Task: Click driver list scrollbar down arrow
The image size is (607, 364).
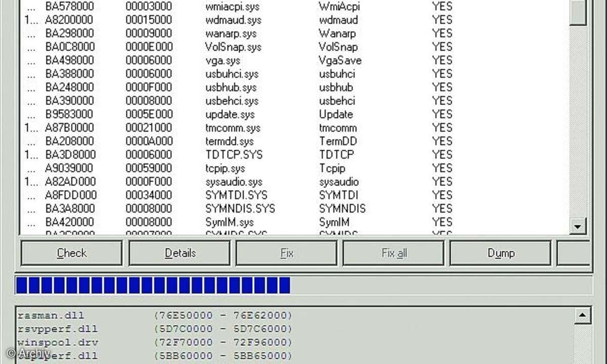Action: pyautogui.click(x=578, y=225)
